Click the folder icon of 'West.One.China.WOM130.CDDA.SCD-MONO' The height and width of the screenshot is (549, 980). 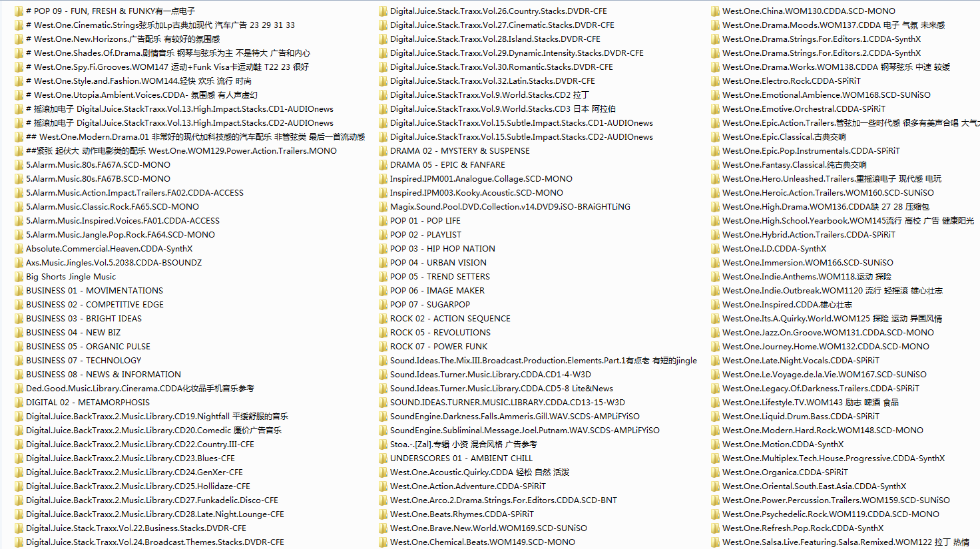(x=715, y=11)
